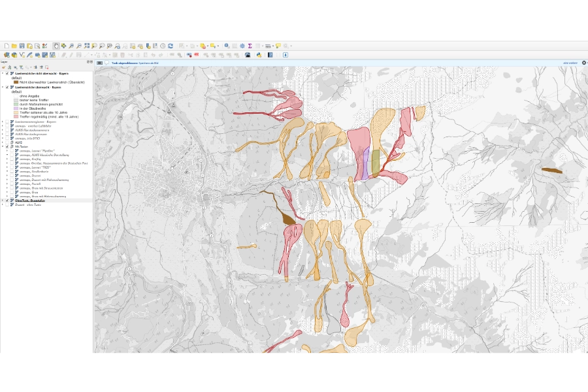Uncheck the Mit Texten group checkbox
Viewport: 588px width, 392px height.
click(x=7, y=146)
